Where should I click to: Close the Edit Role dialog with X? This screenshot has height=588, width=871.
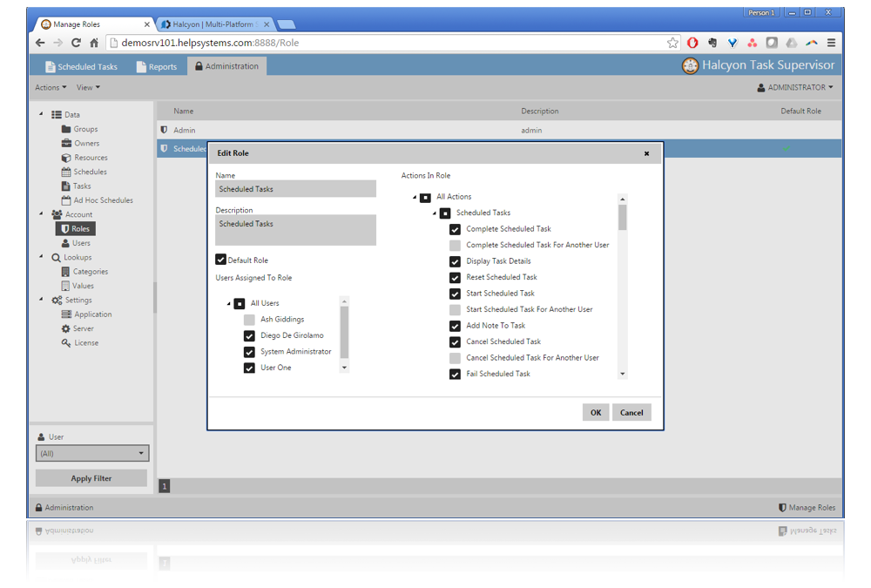(x=646, y=153)
